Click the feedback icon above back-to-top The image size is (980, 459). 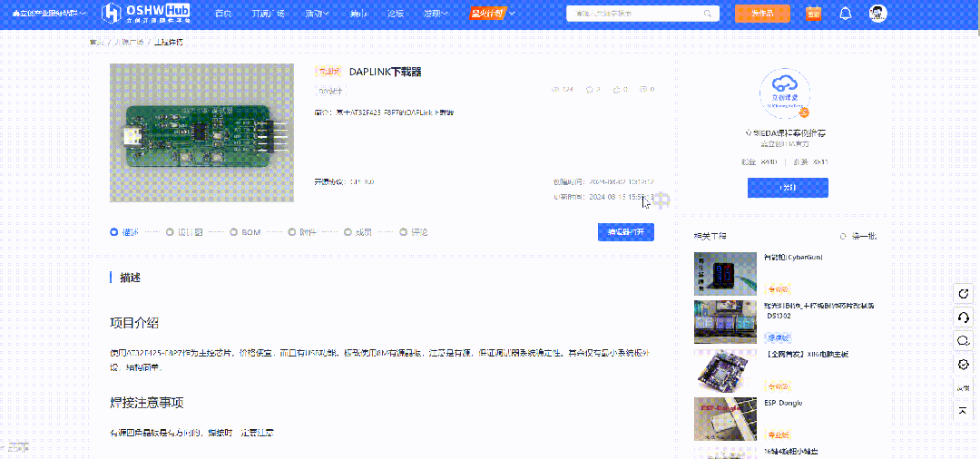click(x=964, y=387)
